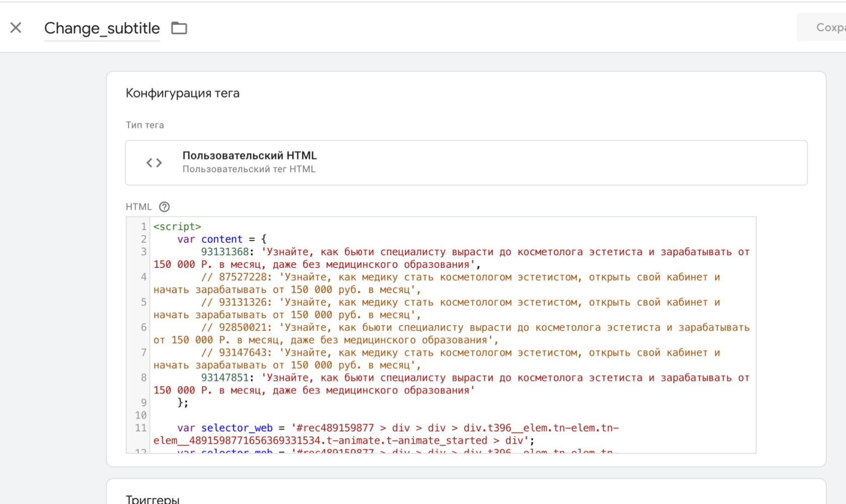Place cursor at closing brace on line 9

click(x=181, y=403)
